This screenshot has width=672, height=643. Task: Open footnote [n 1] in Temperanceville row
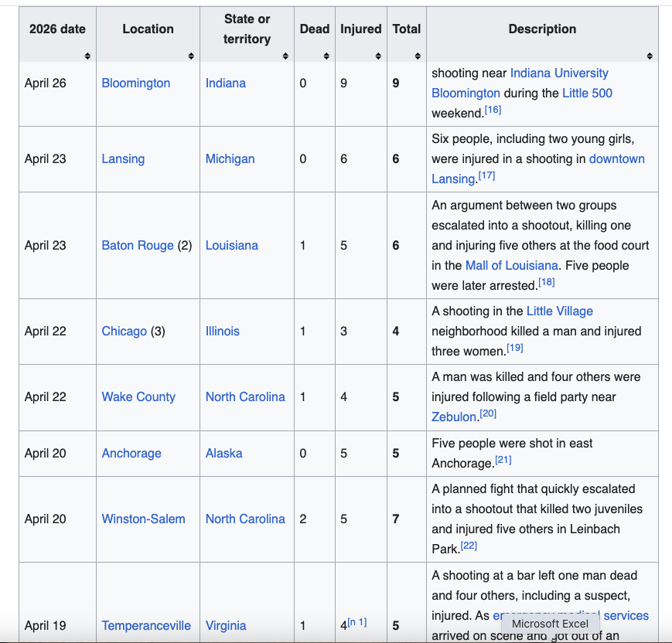(357, 622)
